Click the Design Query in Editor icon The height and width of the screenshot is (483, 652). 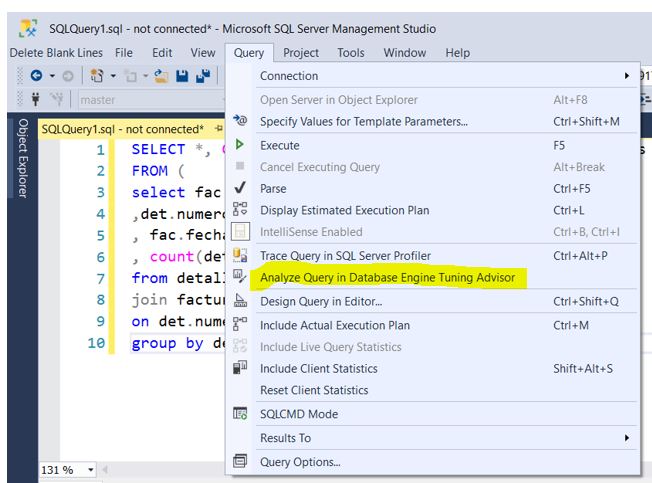pos(240,301)
